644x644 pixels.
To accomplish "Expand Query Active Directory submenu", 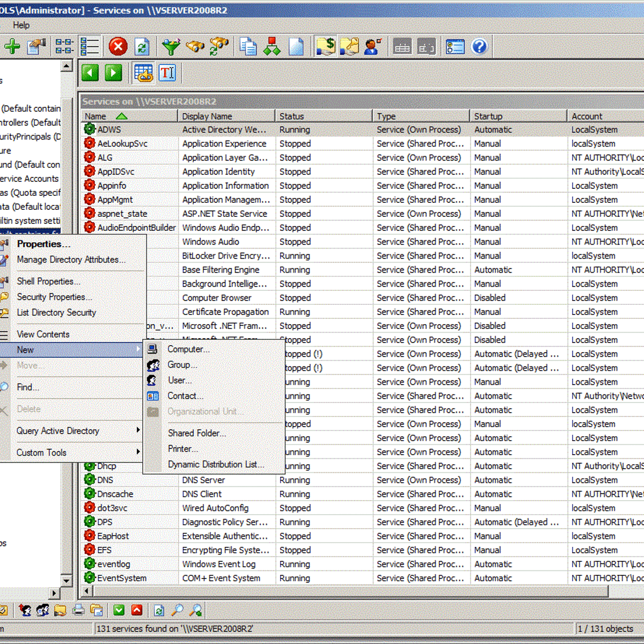I will (138, 430).
